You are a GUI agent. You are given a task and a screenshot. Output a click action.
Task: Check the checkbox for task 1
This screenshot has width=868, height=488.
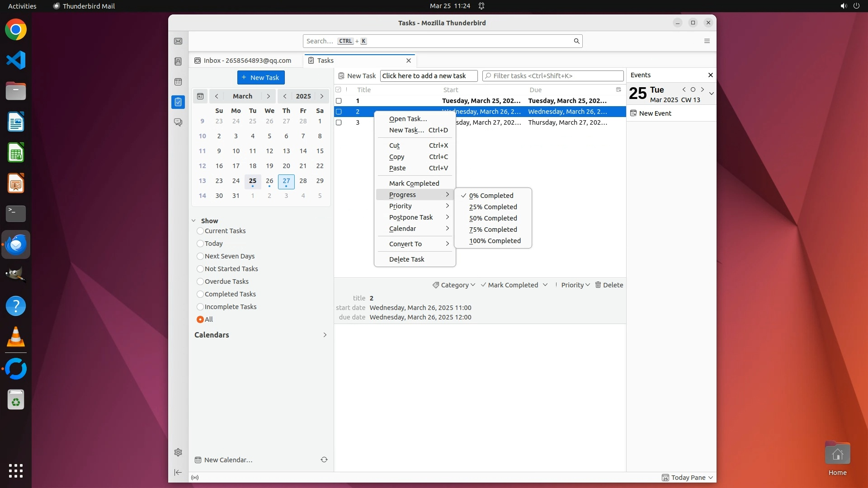pyautogui.click(x=339, y=101)
